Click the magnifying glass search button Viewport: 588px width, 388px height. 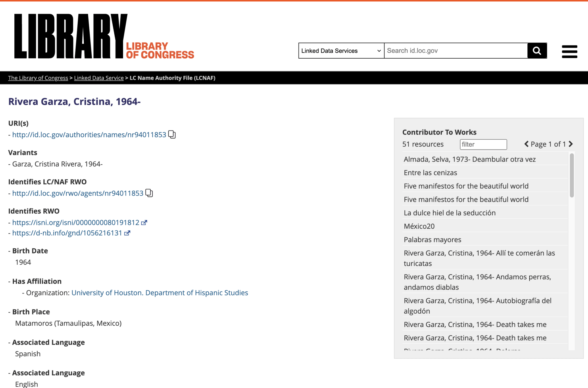click(537, 51)
